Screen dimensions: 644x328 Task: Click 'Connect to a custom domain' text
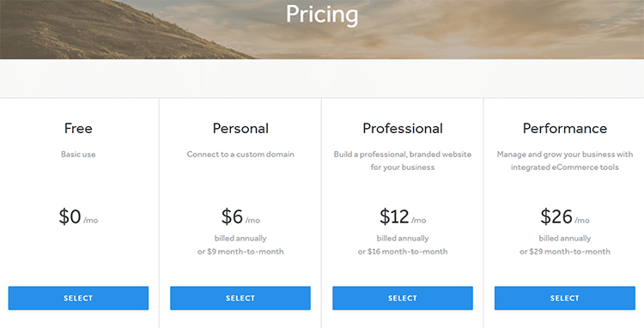pyautogui.click(x=240, y=155)
